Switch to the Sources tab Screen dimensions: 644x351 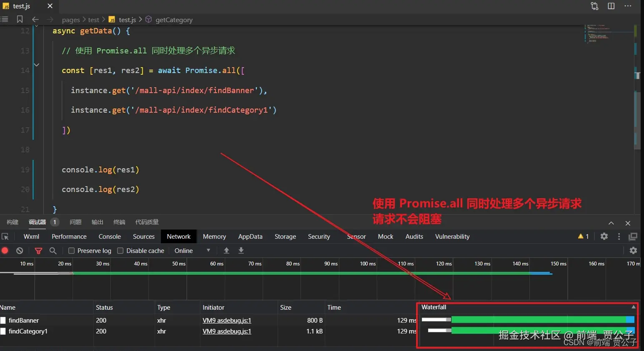144,237
